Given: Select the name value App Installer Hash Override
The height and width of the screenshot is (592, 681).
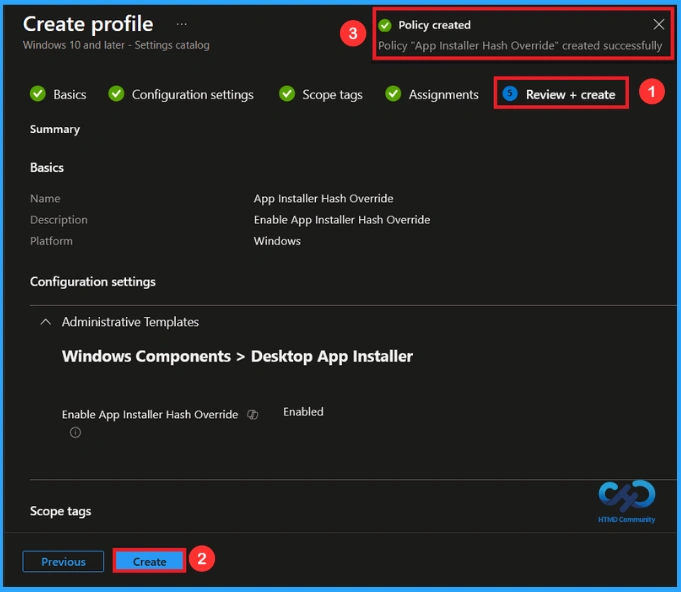Looking at the screenshot, I should click(x=324, y=199).
